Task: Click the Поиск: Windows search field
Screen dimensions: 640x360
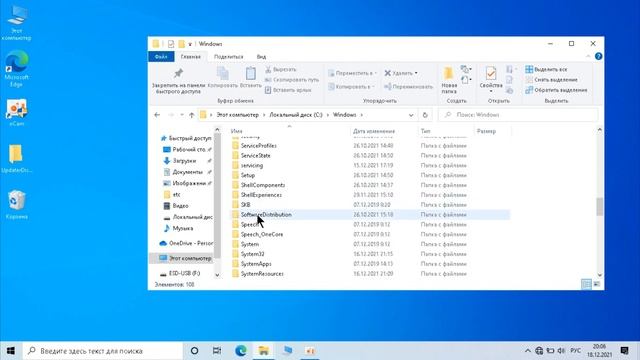Action: (518, 115)
